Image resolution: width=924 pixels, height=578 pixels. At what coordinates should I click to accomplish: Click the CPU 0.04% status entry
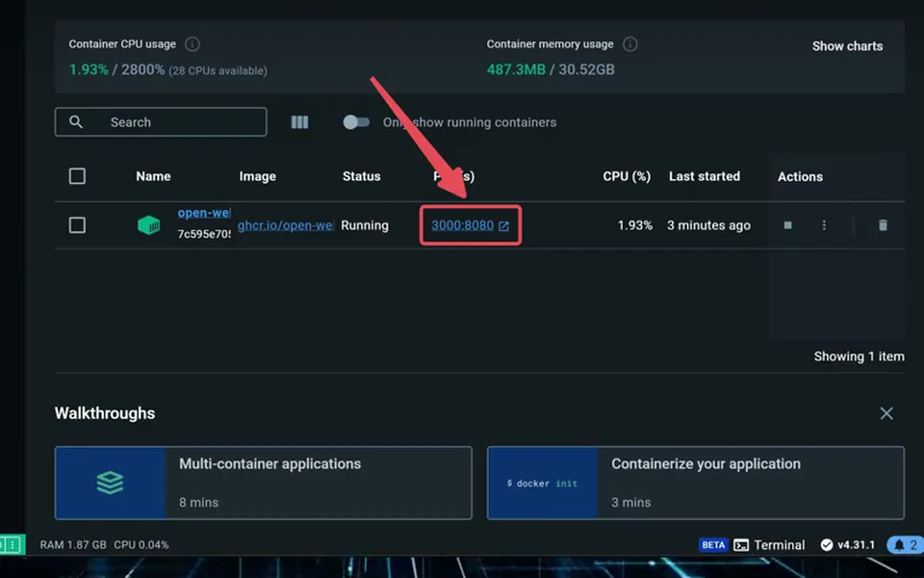pyautogui.click(x=141, y=545)
